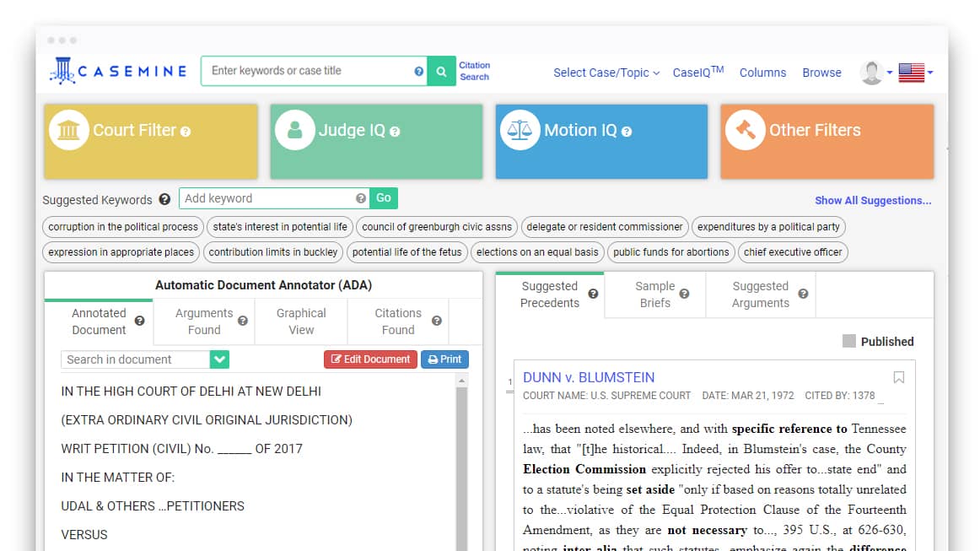Click the red Edit Document button
Screen dimensions: 980x551
370,359
